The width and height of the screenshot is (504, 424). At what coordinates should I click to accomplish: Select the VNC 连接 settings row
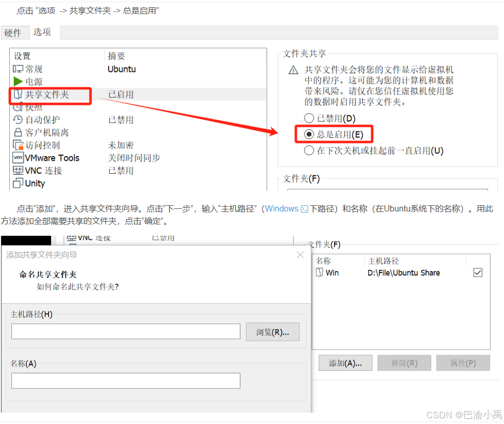[138, 170]
